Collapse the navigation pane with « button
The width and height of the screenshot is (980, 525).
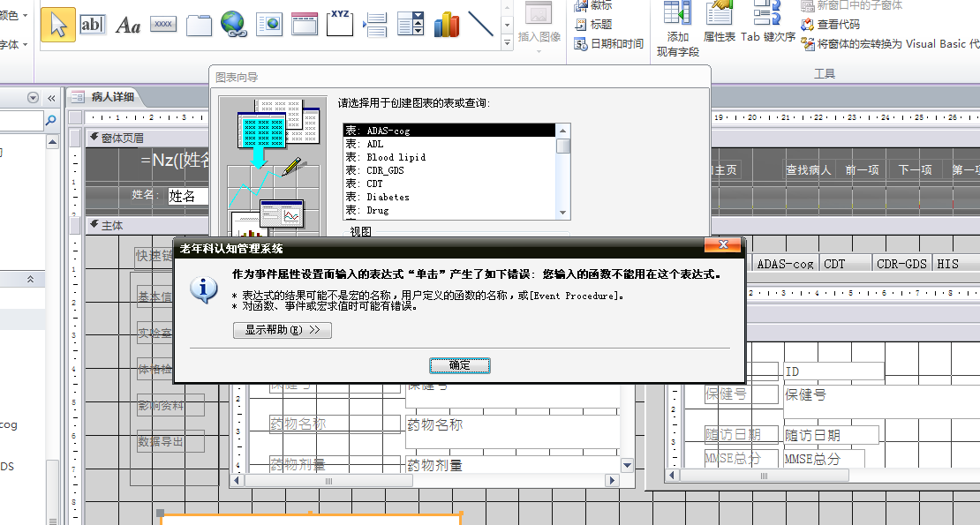pyautogui.click(x=51, y=98)
